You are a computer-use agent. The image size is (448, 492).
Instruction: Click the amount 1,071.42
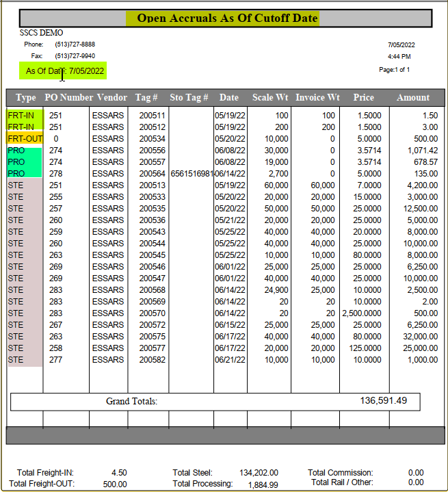pos(423,151)
